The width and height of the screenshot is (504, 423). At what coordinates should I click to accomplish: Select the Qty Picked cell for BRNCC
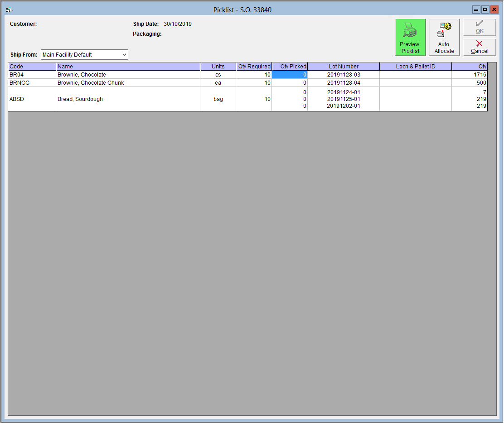290,83
